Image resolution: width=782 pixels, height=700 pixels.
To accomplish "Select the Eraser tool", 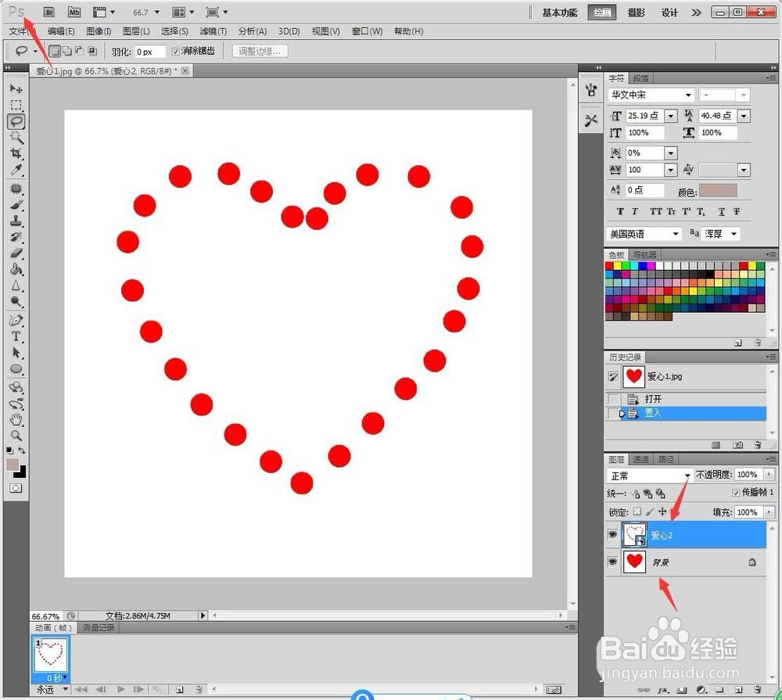I will tap(16, 253).
